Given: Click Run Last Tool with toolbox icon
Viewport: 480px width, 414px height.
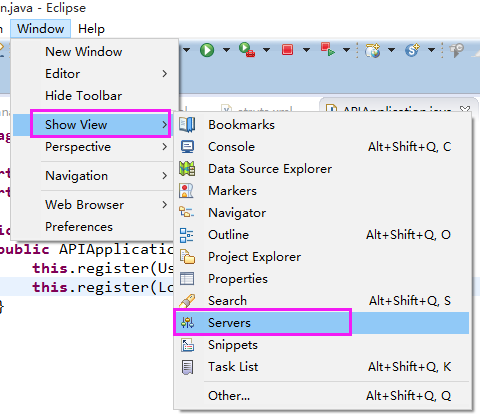Looking at the screenshot, I should point(247,50).
